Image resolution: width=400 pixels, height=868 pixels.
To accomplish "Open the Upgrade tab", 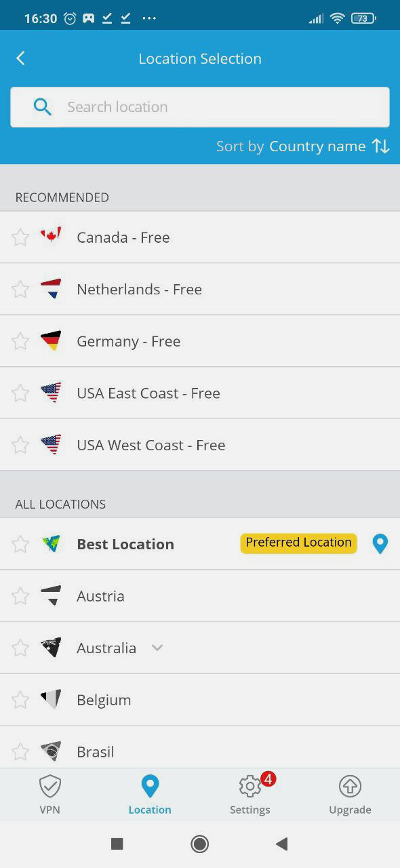I will [x=350, y=794].
